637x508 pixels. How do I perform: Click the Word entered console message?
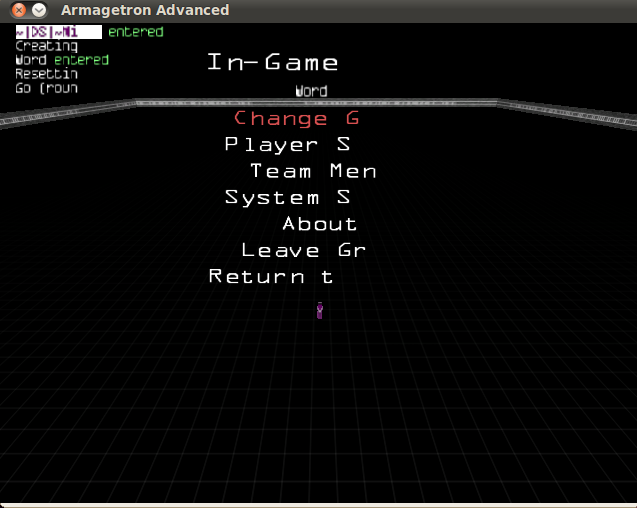click(x=62, y=60)
